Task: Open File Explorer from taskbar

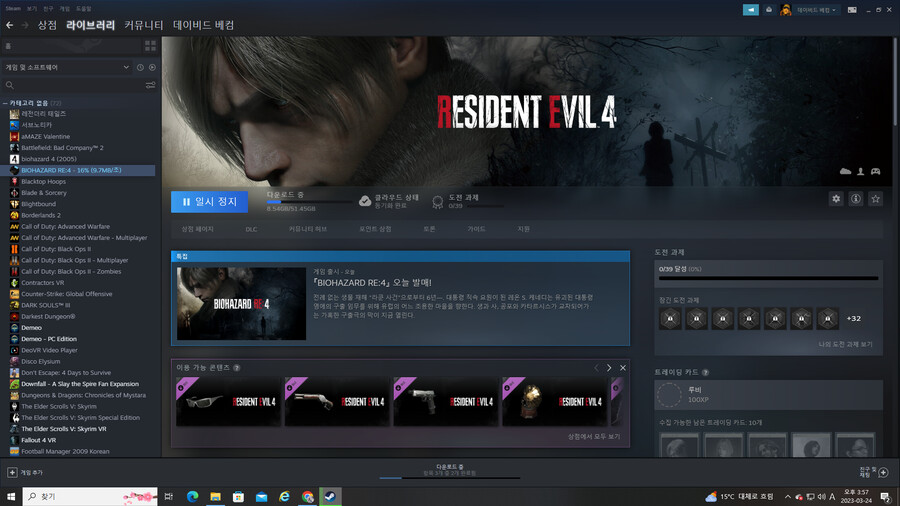Action: pyautogui.click(x=215, y=496)
